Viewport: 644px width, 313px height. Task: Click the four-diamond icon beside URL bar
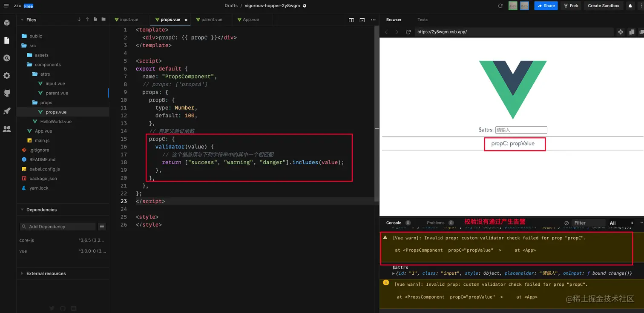(x=621, y=32)
